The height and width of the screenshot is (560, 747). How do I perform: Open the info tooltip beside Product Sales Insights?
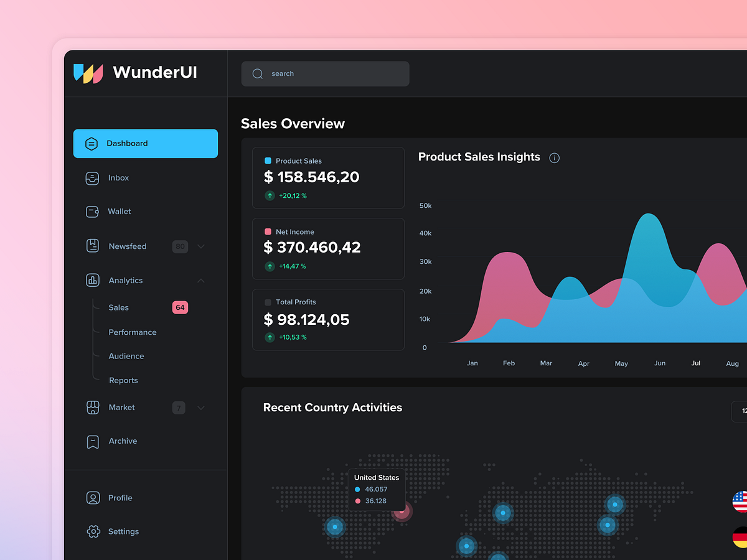tap(554, 157)
